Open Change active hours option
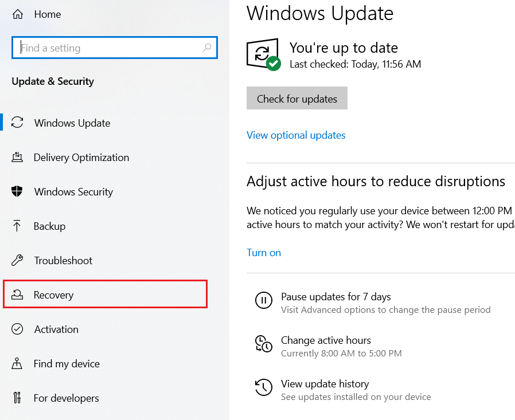This screenshot has width=515, height=420. (326, 340)
